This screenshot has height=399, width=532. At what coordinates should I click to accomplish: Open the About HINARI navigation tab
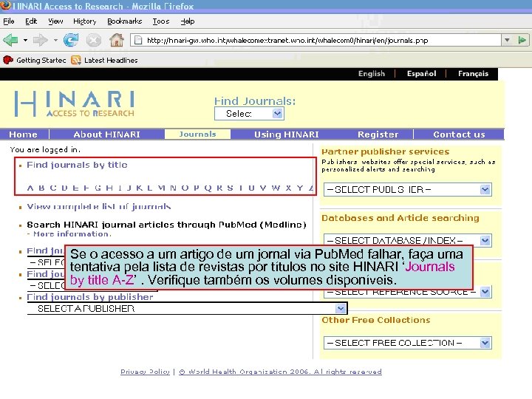(107, 134)
